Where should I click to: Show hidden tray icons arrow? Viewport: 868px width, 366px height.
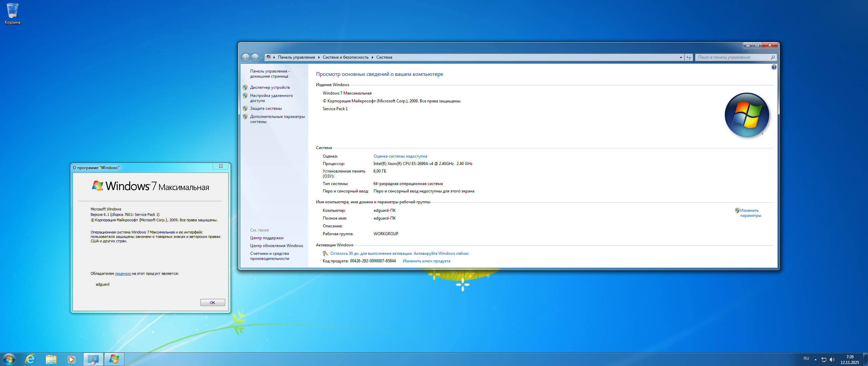815,360
